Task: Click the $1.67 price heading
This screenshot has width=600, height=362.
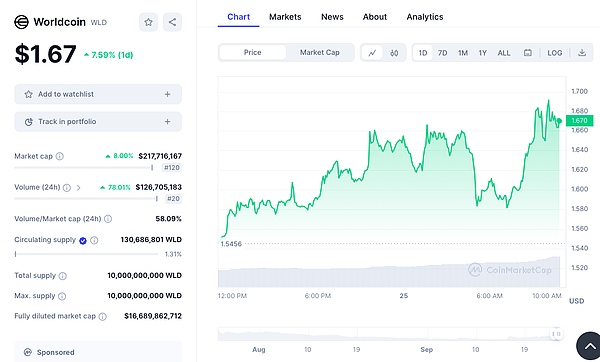Action: [46, 54]
